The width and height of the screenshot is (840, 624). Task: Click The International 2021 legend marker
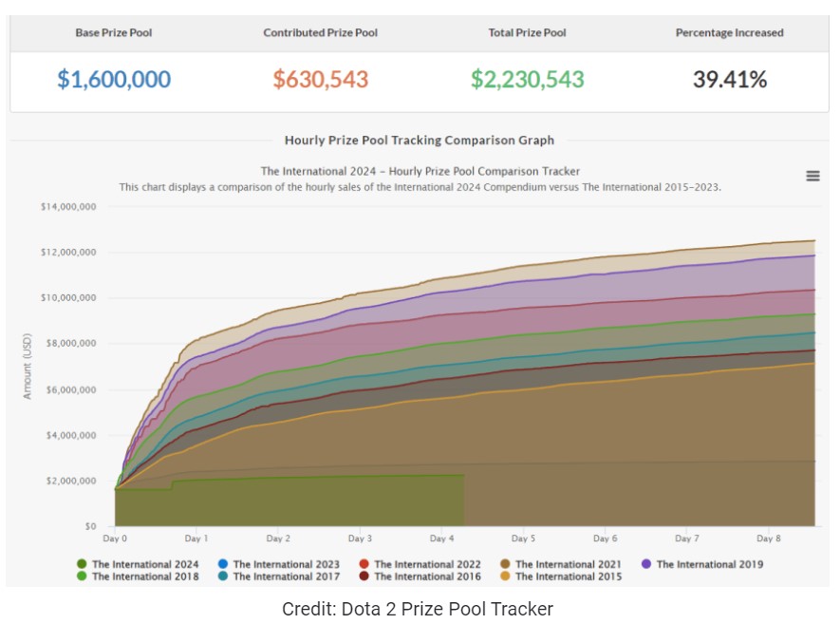pyautogui.click(x=506, y=564)
